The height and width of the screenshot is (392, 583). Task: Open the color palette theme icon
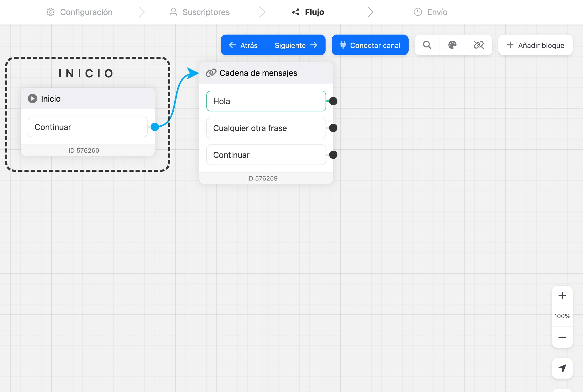[x=452, y=45]
